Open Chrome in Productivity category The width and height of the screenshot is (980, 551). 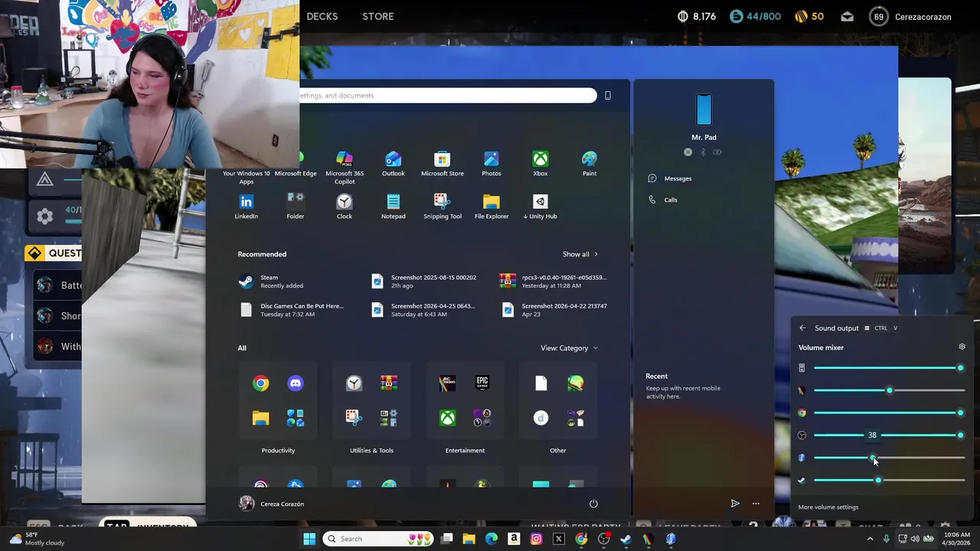(x=261, y=383)
